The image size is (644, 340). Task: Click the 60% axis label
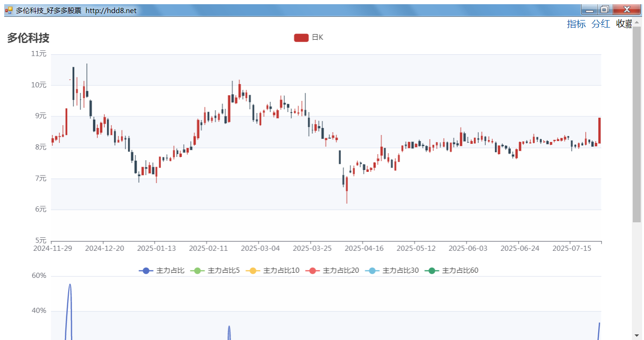pyautogui.click(x=39, y=276)
